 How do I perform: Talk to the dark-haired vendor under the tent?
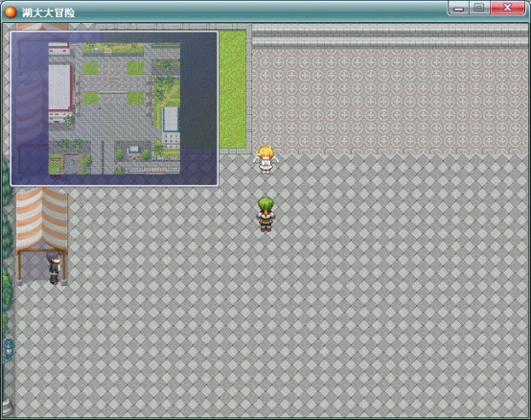pyautogui.click(x=55, y=267)
